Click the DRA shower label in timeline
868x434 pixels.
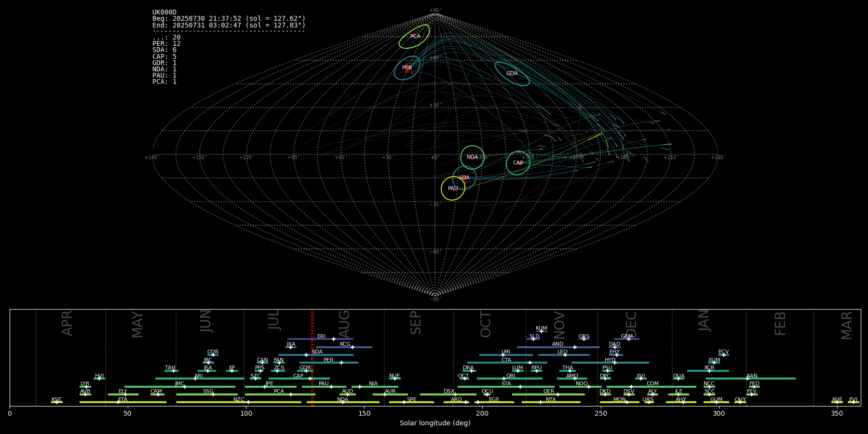[x=468, y=368]
